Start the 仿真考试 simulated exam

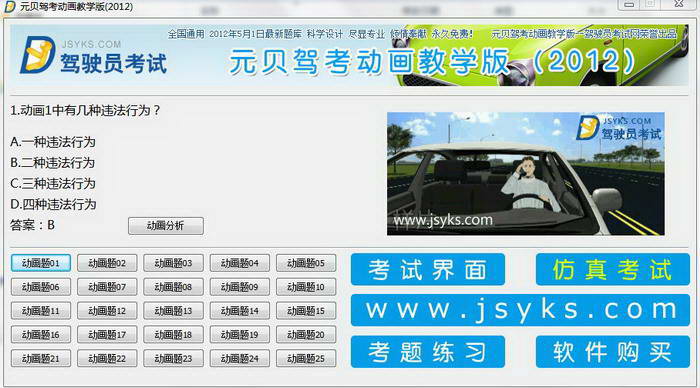pos(612,269)
